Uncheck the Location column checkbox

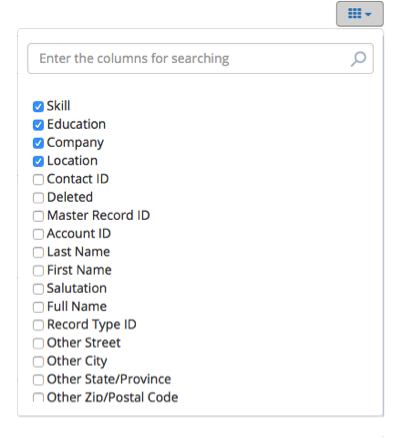point(38,161)
